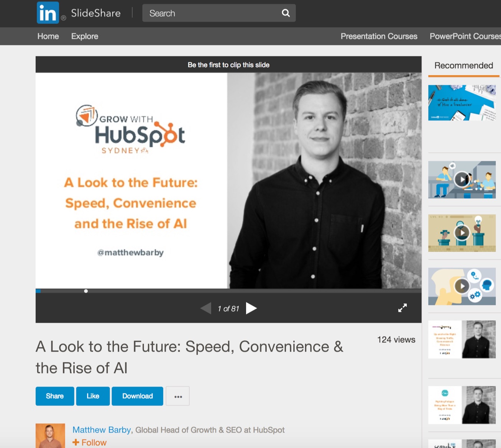
Task: Play the recommended video with the lightbulb pedestal
Action: (462, 233)
